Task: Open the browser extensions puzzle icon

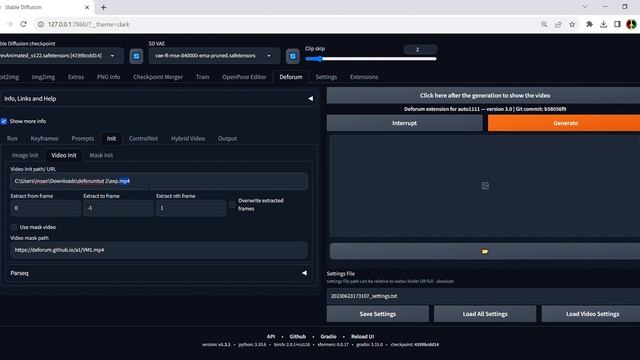Action: coord(589,24)
